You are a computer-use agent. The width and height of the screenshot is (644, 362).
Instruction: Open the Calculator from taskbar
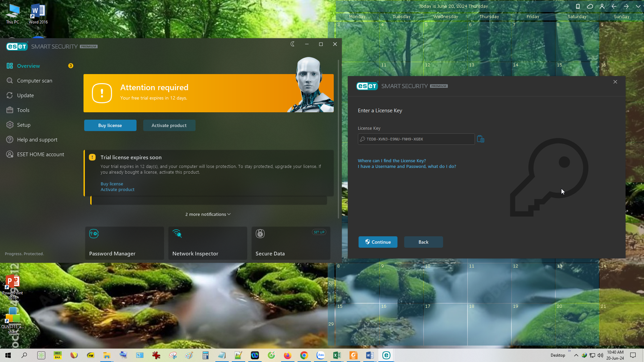[x=205, y=355]
